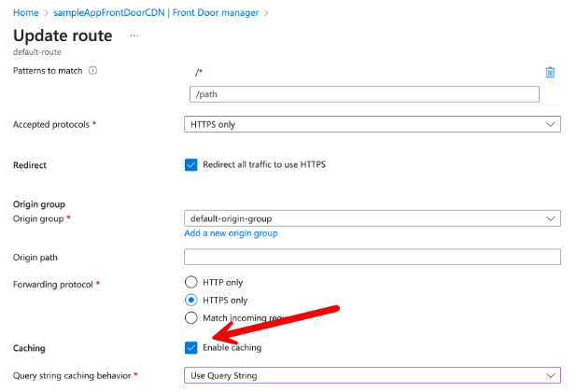Image resolution: width=577 pixels, height=392 pixels.
Task: Click the chevron arrow in Accepted protocols field
Action: (x=550, y=123)
